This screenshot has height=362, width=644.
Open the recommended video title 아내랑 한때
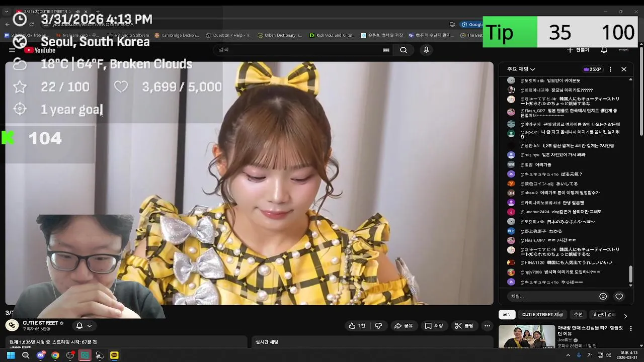pyautogui.click(x=590, y=330)
